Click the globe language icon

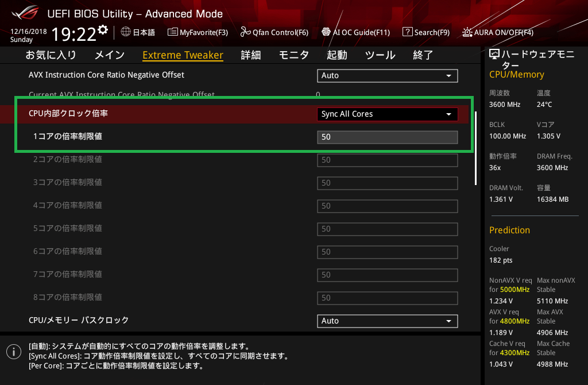point(126,32)
